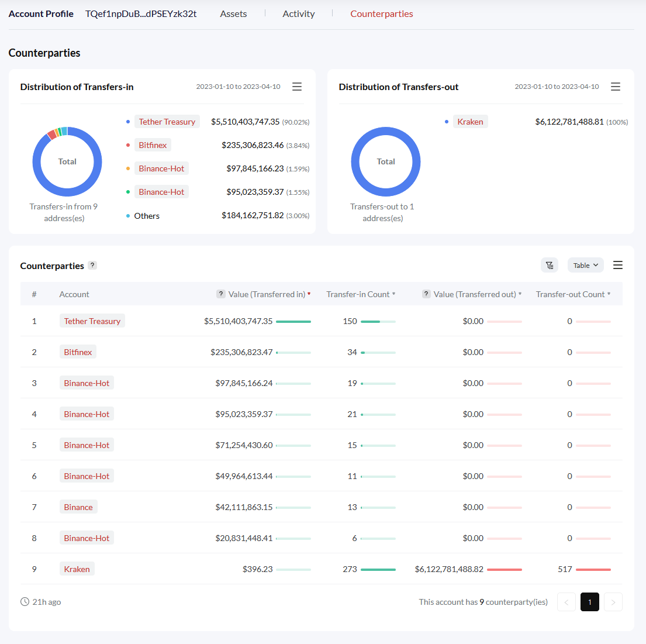Screen dimensions: 646x644
Task: Click Kraken transferred-out value $6,122,781,488.82
Action: [x=448, y=569]
